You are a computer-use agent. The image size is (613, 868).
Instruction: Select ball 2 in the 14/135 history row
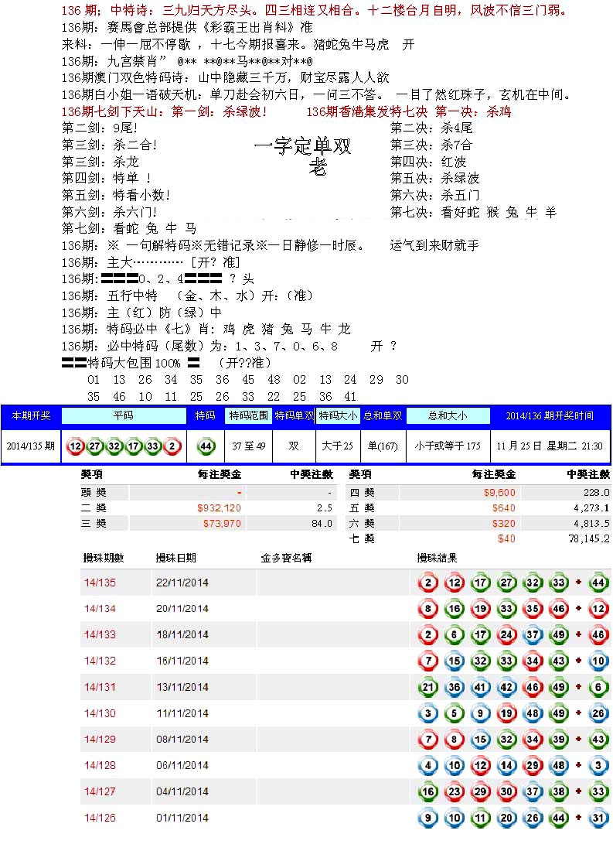(427, 583)
